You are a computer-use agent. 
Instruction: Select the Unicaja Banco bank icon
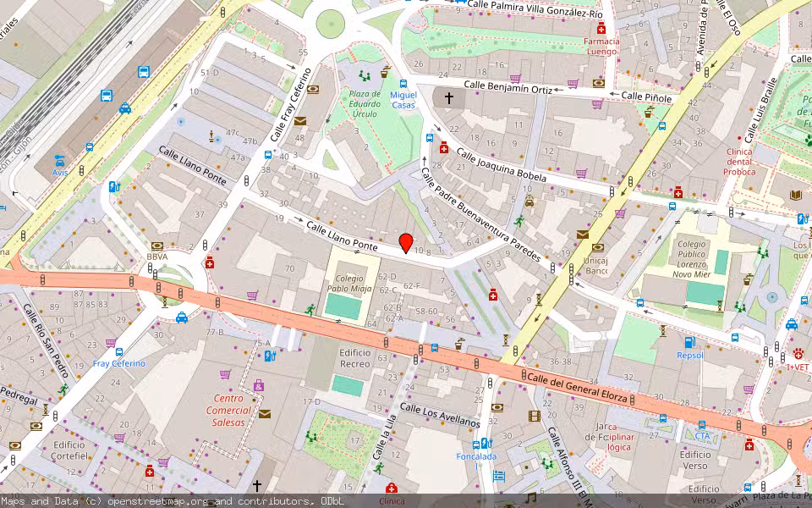[598, 248]
